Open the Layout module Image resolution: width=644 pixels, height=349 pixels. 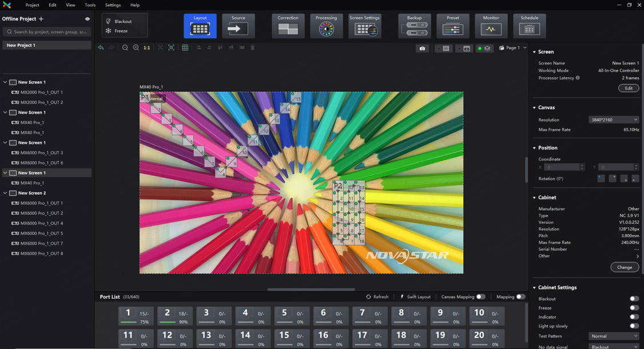pyautogui.click(x=200, y=26)
